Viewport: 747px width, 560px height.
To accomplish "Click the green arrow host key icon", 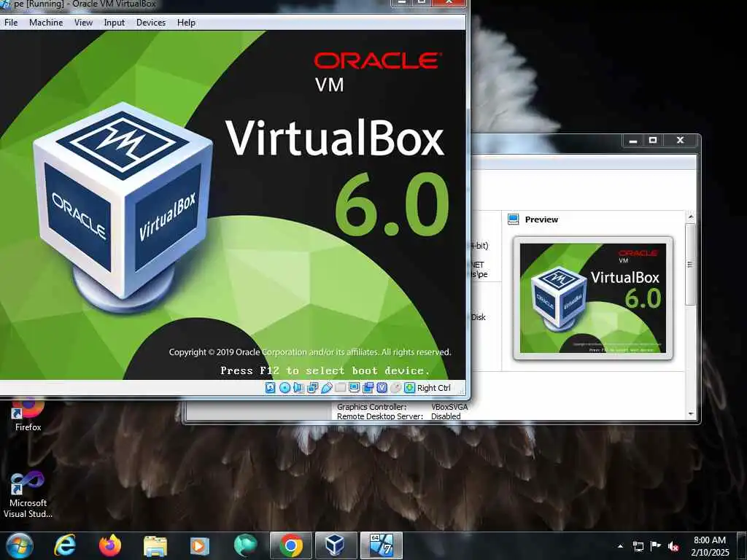I will pyautogui.click(x=409, y=388).
